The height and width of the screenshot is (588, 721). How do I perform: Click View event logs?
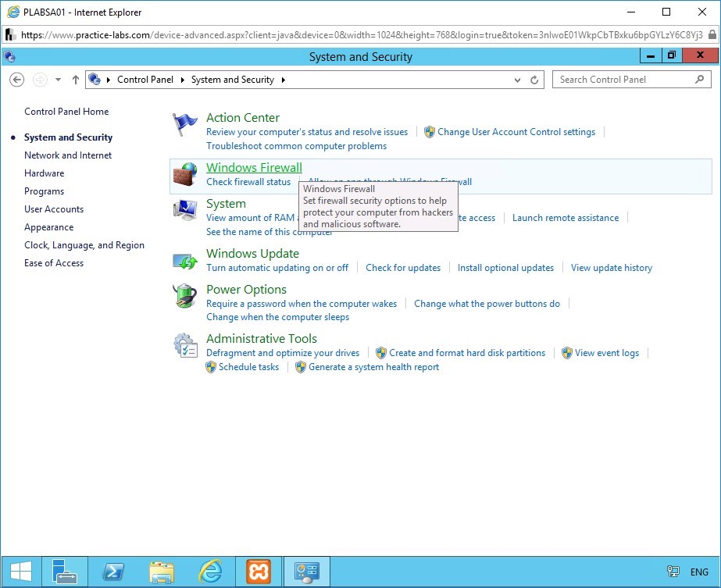point(607,353)
